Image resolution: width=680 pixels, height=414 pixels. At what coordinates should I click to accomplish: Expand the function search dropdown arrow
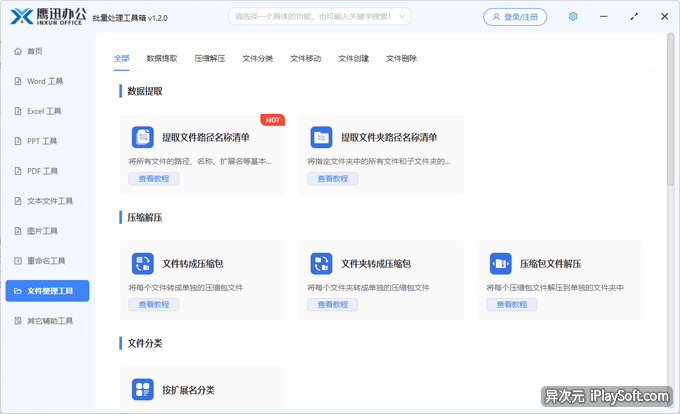pos(402,16)
